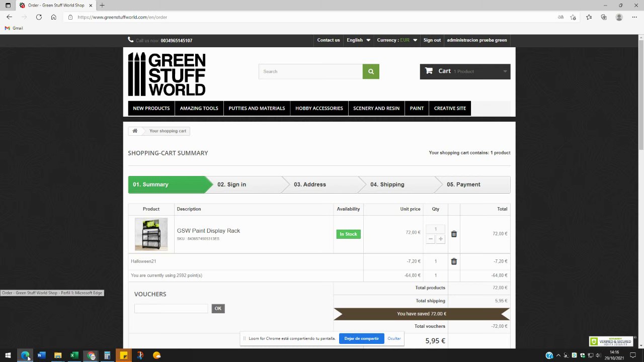Screen dimensions: 644x362
Task: Click the quantity input box
Action: [436, 229]
